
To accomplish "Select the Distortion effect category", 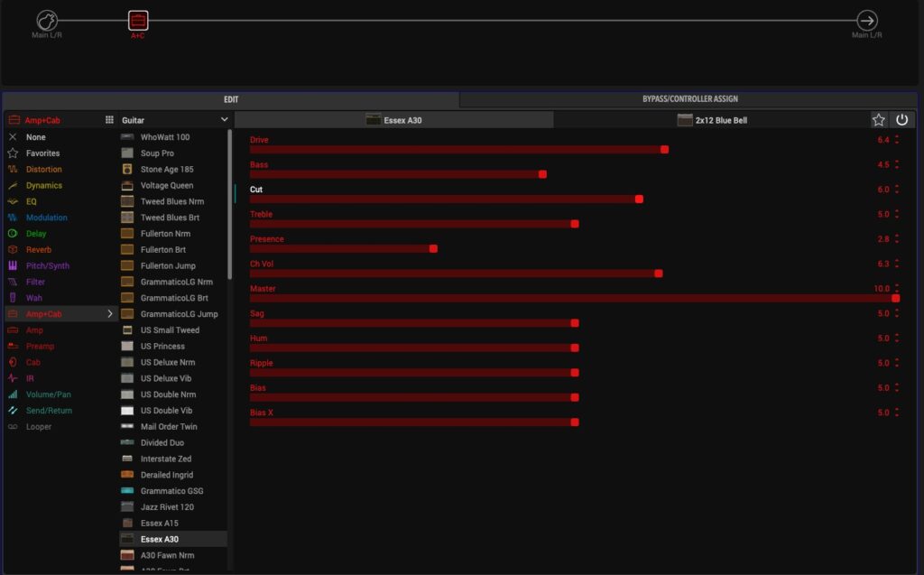I will 43,170.
